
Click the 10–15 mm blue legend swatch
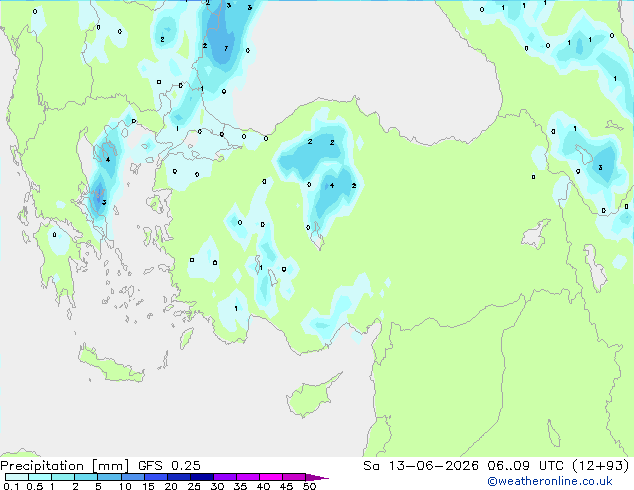point(133,477)
